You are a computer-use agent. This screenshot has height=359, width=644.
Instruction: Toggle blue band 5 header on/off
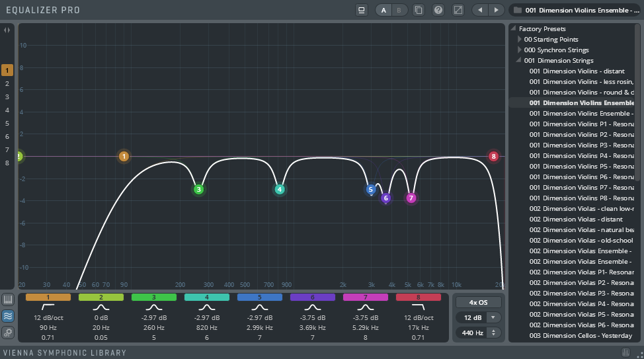coord(260,297)
